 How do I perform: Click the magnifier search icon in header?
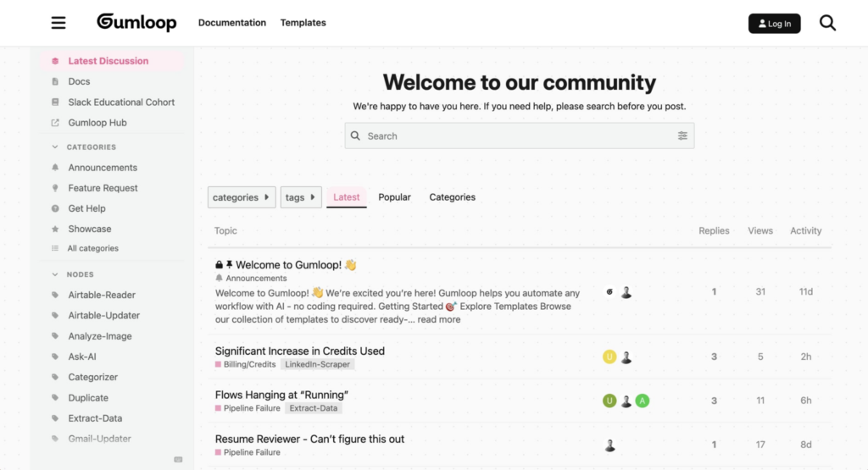(x=827, y=23)
